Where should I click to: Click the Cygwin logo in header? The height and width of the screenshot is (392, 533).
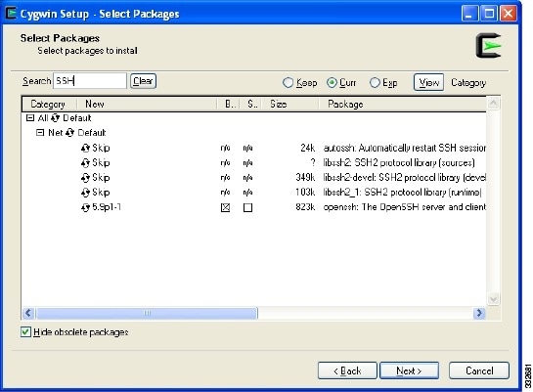point(489,46)
